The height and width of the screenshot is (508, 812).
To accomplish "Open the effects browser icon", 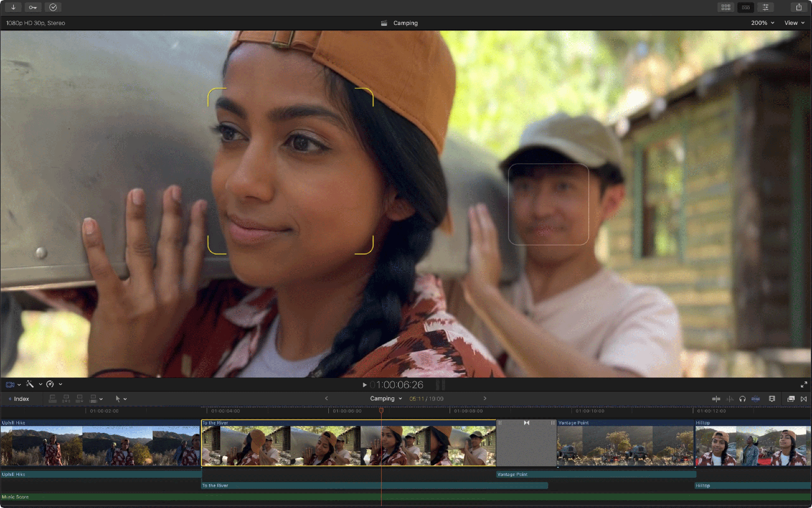I will click(x=791, y=399).
